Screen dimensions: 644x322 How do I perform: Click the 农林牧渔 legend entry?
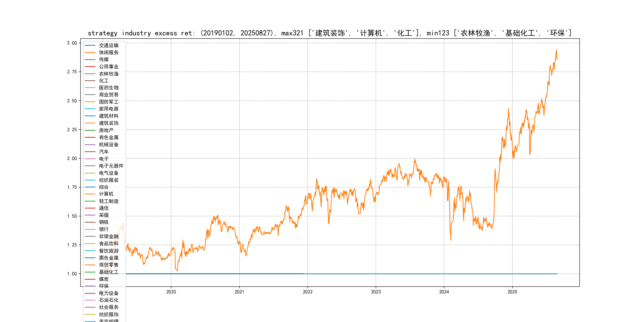tap(109, 74)
